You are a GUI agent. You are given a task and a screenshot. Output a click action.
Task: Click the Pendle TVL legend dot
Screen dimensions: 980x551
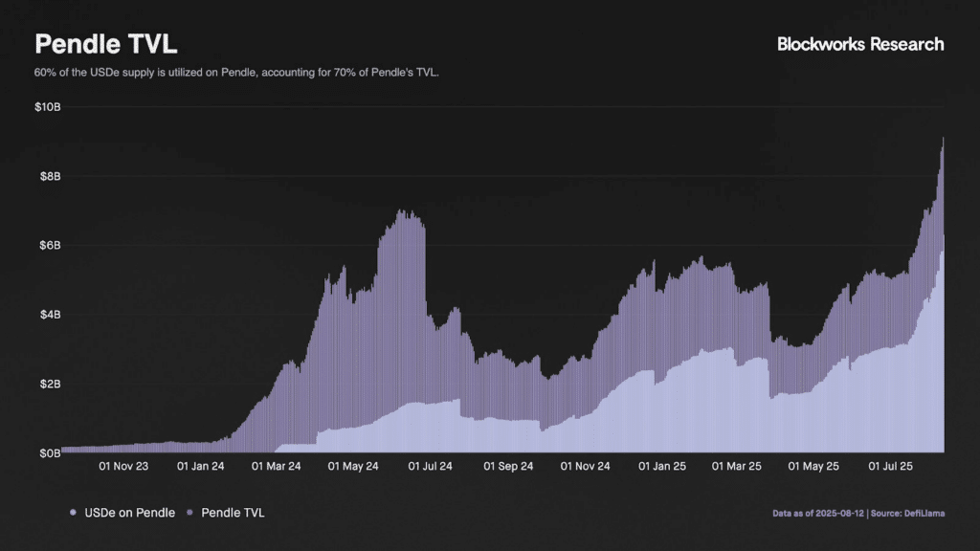tap(190, 513)
